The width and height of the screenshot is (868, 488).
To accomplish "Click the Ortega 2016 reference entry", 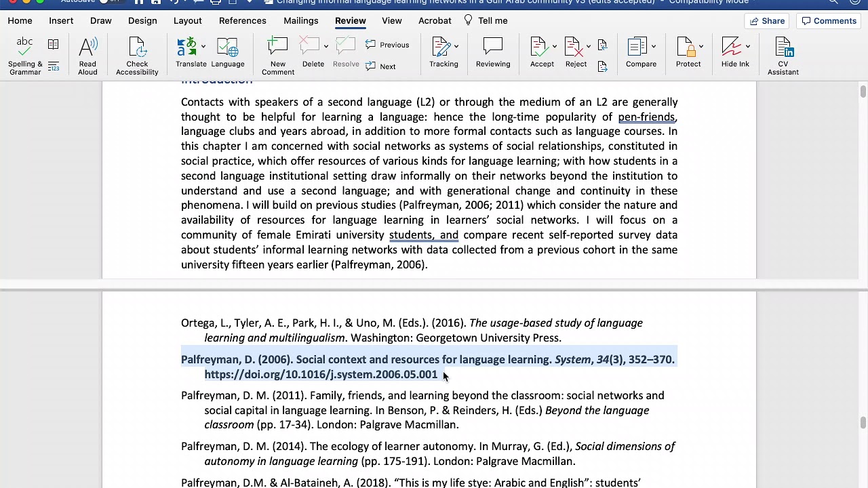I will (x=412, y=330).
